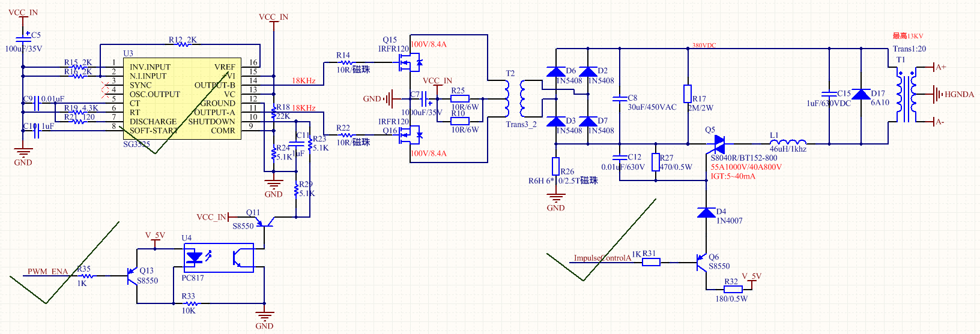Click the R17 resistor symbol
This screenshot has width=980, height=334.
point(688,94)
